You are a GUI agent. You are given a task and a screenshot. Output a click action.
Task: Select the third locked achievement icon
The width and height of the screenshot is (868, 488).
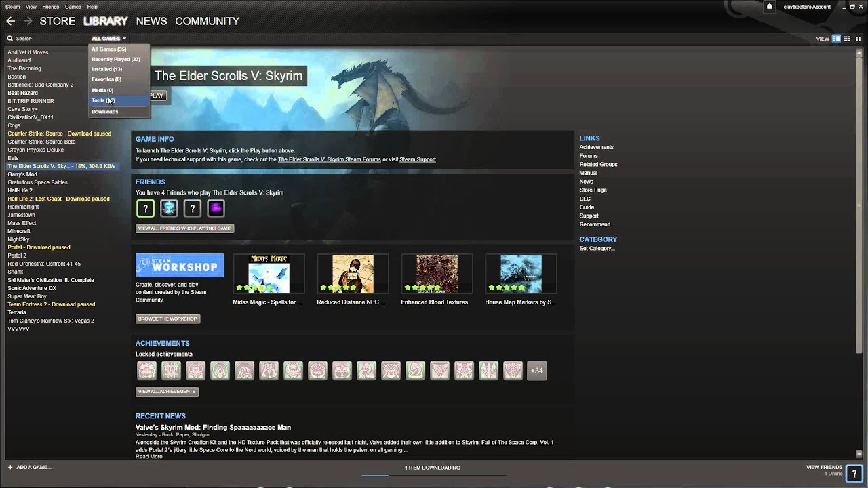pos(195,371)
